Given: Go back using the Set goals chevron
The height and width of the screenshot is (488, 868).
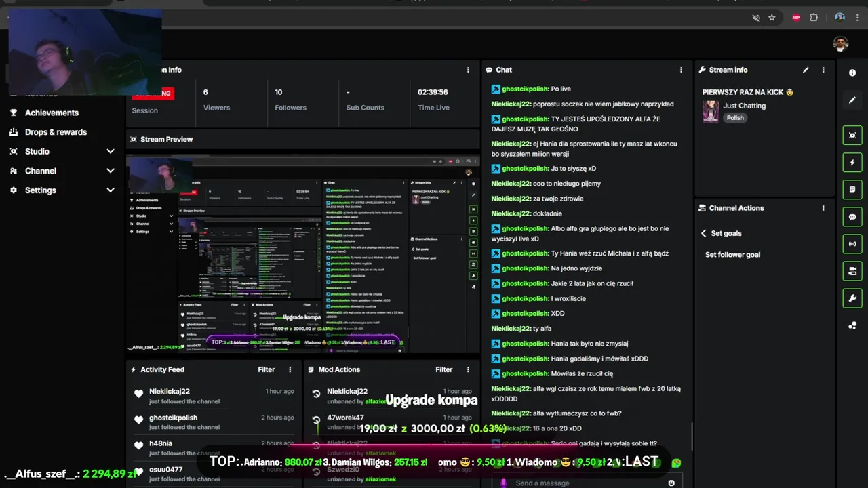Looking at the screenshot, I should [x=703, y=233].
